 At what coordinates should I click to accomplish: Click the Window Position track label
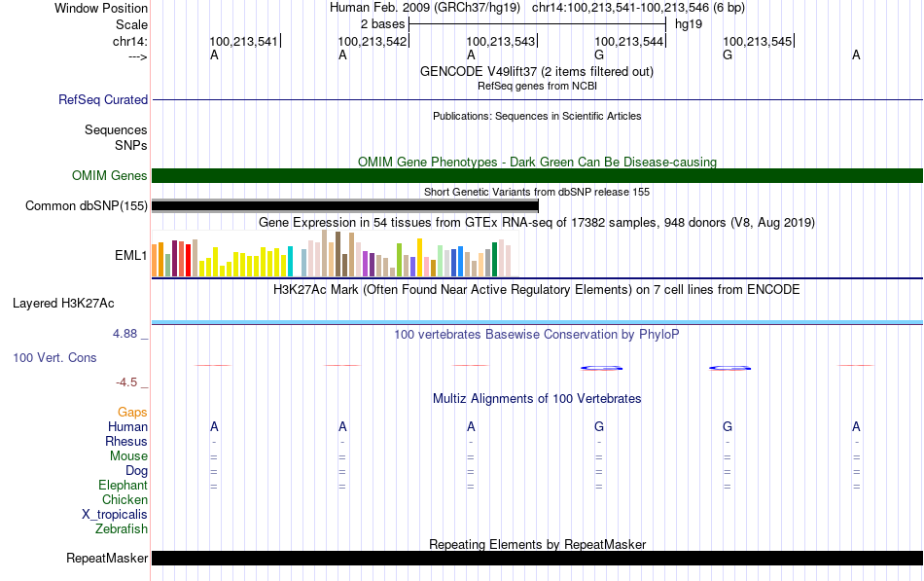point(101,8)
